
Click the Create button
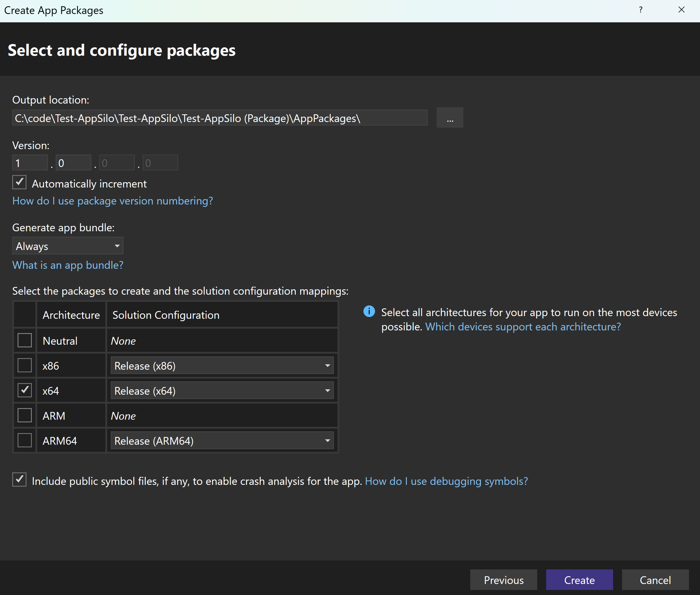pos(579,578)
